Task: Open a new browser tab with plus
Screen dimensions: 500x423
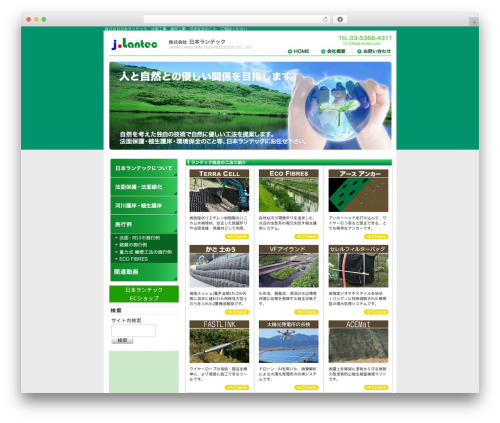Action: click(x=474, y=22)
